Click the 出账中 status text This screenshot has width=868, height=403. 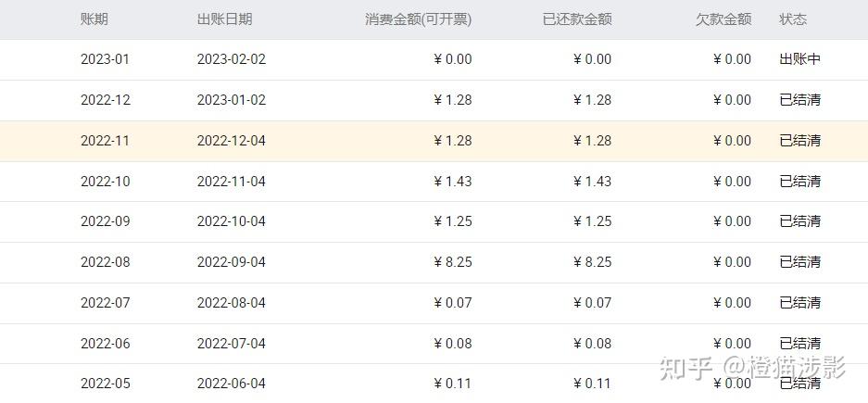pos(800,59)
